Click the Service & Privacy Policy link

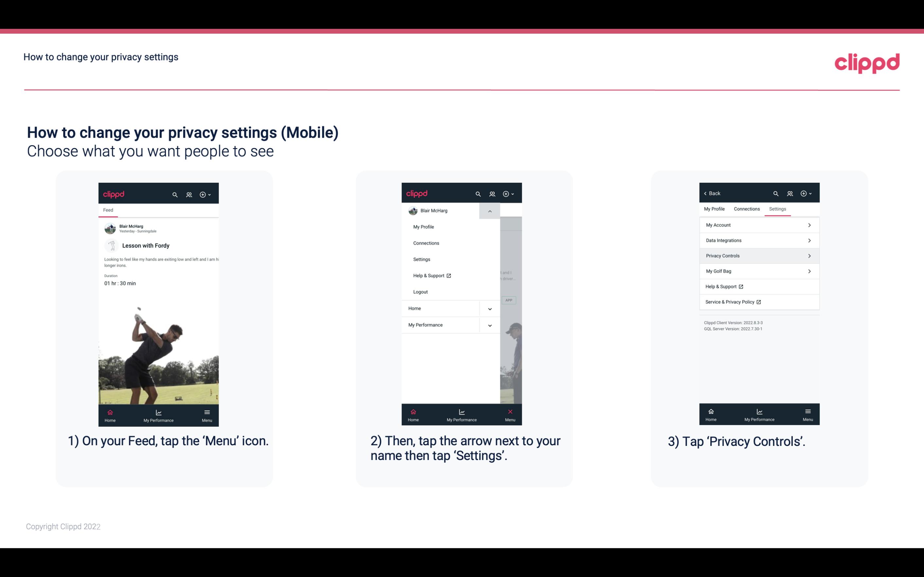(x=732, y=302)
